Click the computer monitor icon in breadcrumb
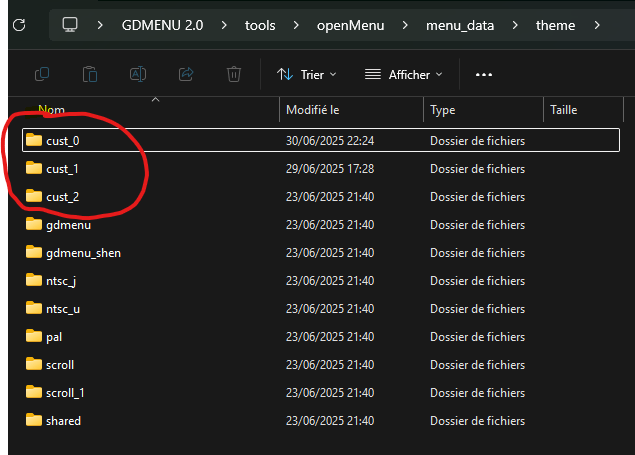Image resolution: width=635 pixels, height=455 pixels. [x=70, y=25]
